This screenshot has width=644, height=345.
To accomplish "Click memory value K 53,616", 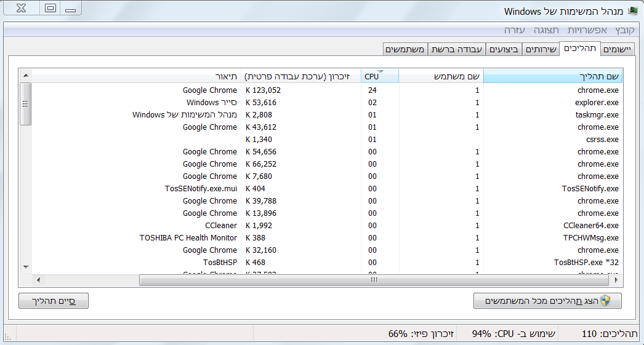I will 261,103.
